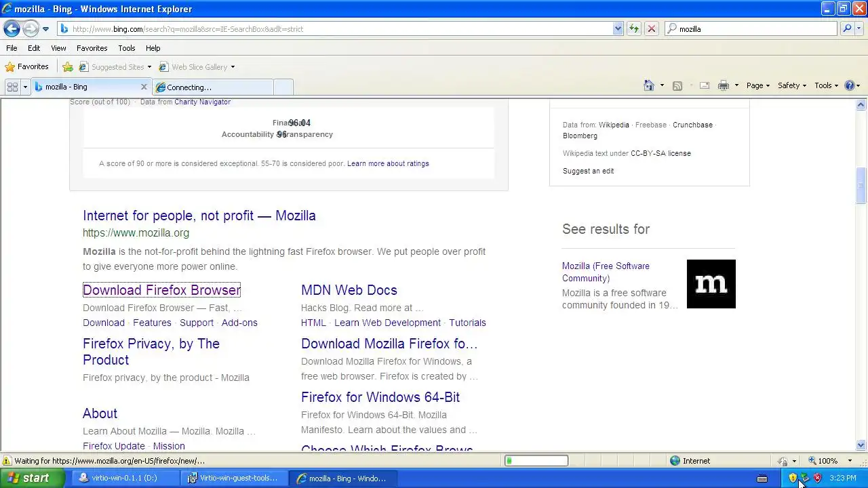868x488 pixels.
Task: Click the address bar URL field
Action: click(336, 29)
